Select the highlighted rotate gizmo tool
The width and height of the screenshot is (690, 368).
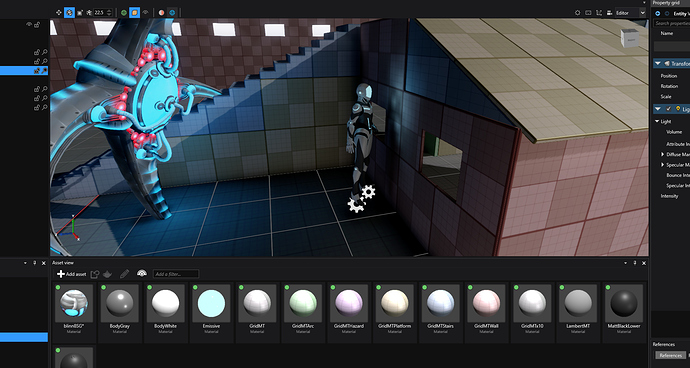[69, 13]
